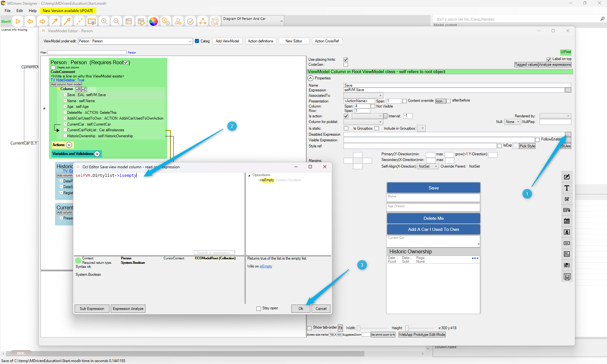Open the ViewModel under edit dropdown

[190, 41]
